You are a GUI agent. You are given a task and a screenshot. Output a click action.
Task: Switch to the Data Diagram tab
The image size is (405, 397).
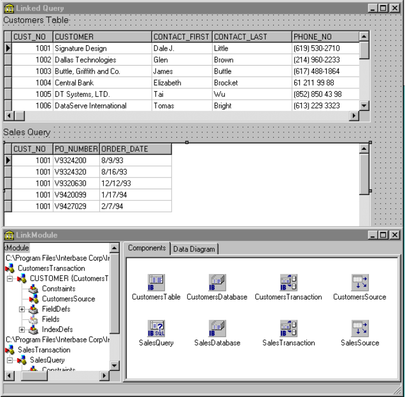coord(194,249)
